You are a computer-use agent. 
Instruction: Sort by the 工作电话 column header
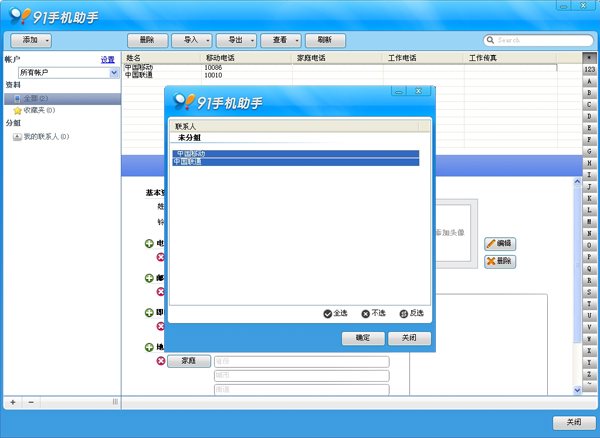click(424, 58)
